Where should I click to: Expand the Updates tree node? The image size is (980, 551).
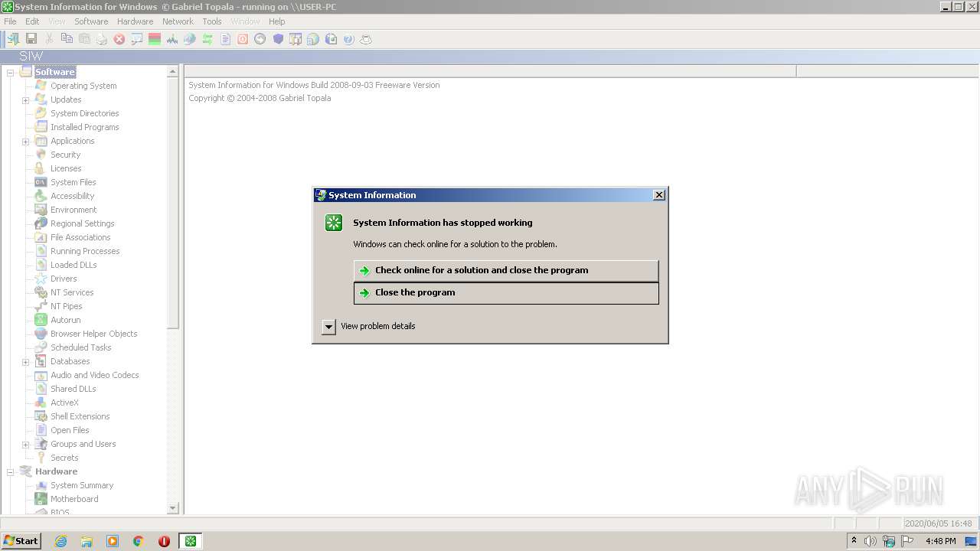(25, 100)
